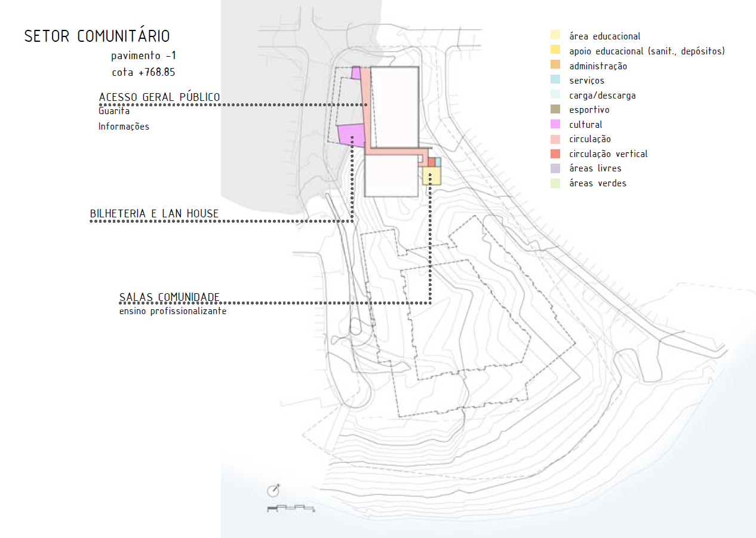Click the 'circulação vertical' legend text
Viewport: 756px width, 538px height.
pyautogui.click(x=609, y=154)
